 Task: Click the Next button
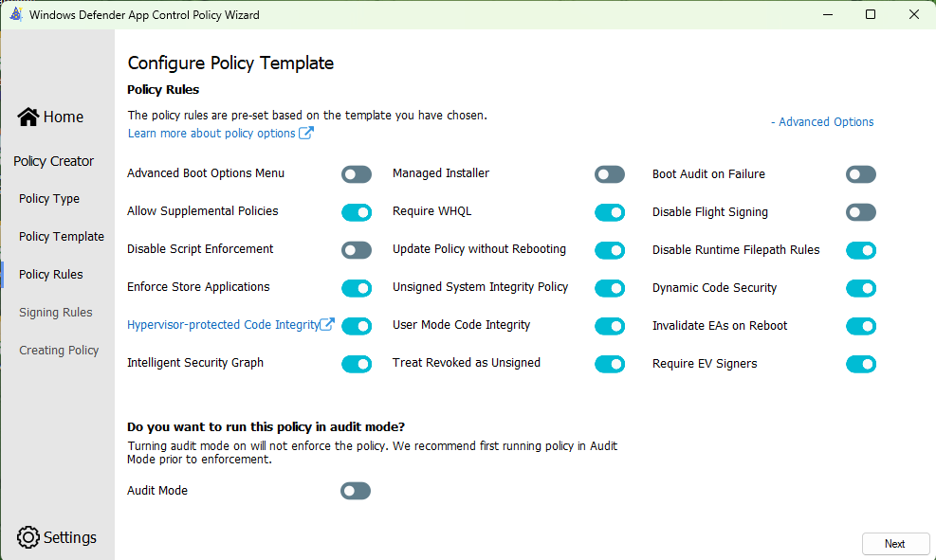click(x=895, y=543)
